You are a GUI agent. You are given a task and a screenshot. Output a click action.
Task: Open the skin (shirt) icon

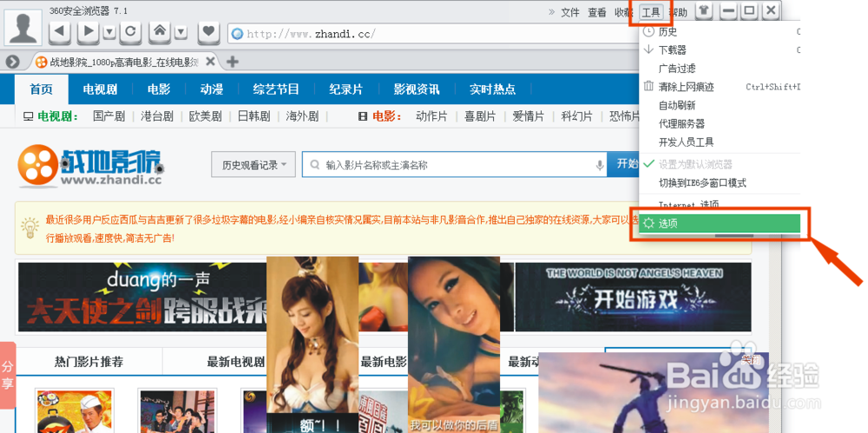coord(704,10)
